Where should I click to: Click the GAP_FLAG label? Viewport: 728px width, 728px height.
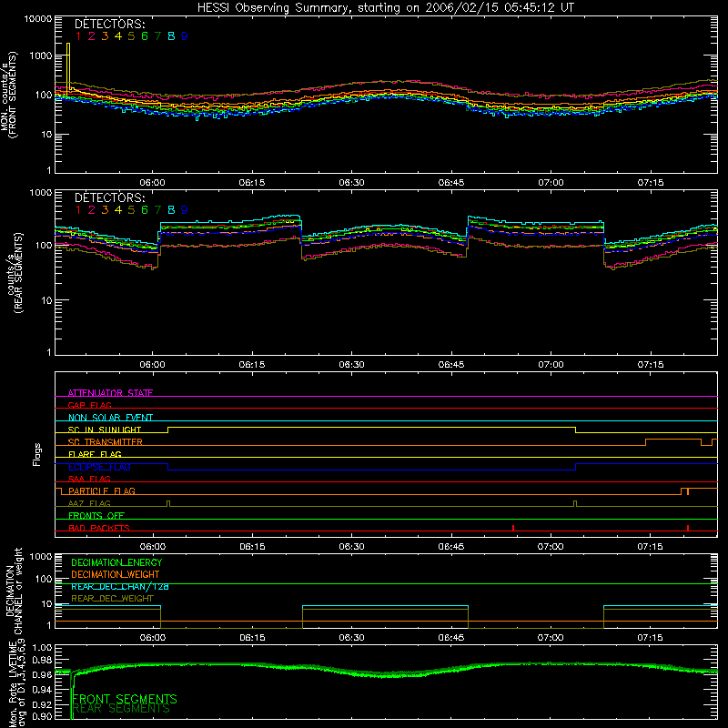tap(89, 405)
